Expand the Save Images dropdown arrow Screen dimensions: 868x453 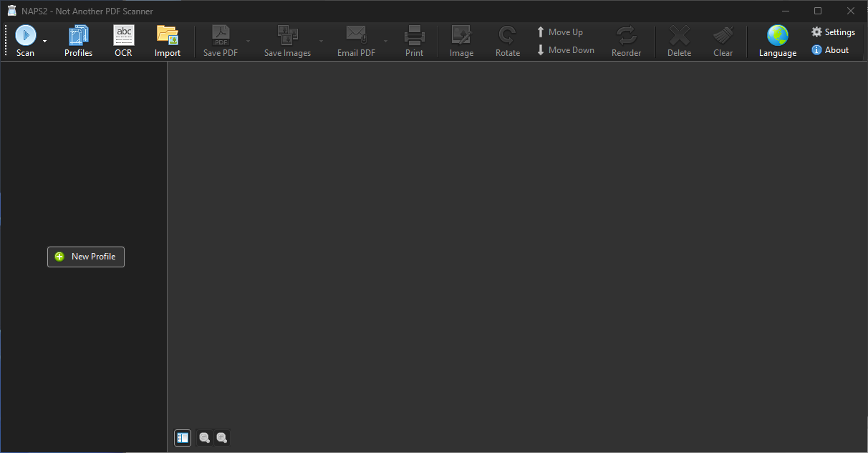click(x=321, y=41)
